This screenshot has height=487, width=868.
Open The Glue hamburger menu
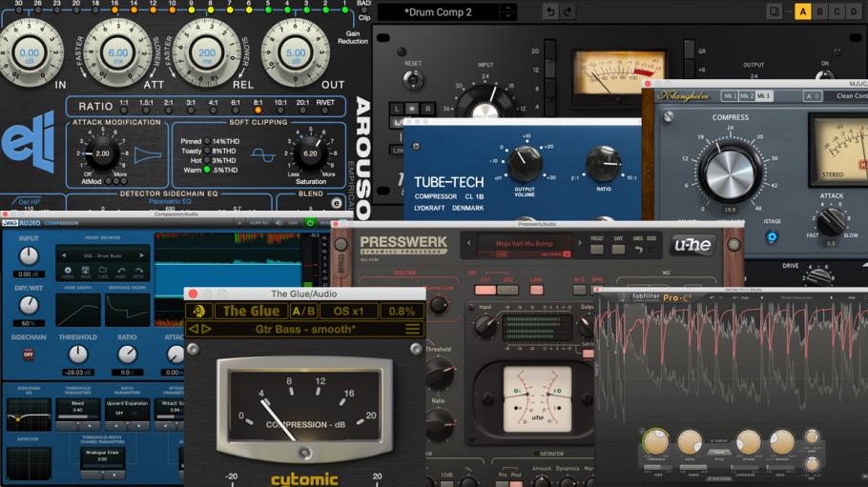[412, 330]
